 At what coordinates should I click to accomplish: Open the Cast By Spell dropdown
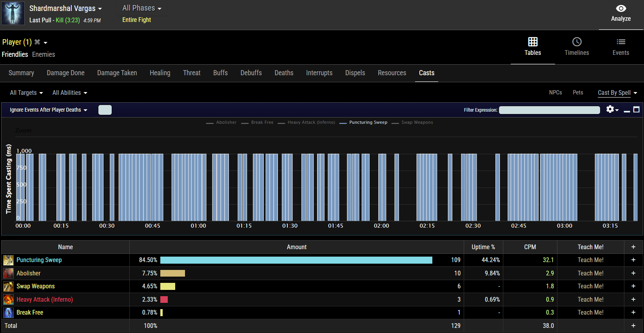click(617, 93)
